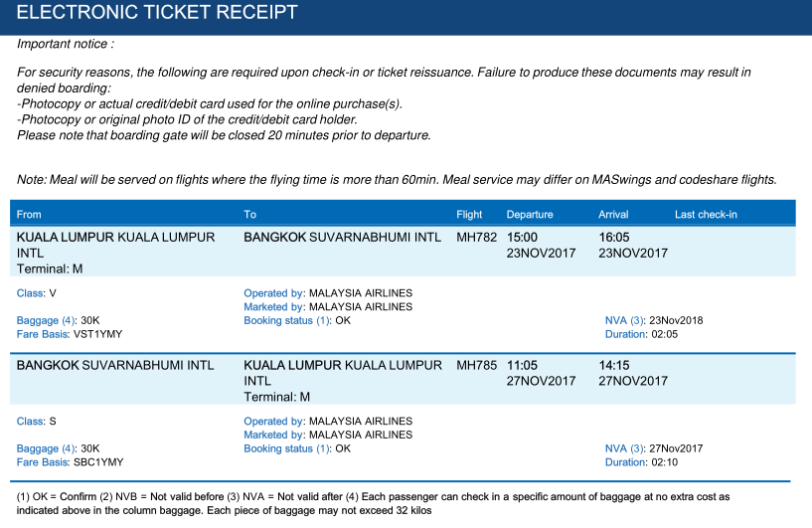Click the Last check-in column header
Viewport: 812px width, 528px height.
pyautogui.click(x=706, y=215)
